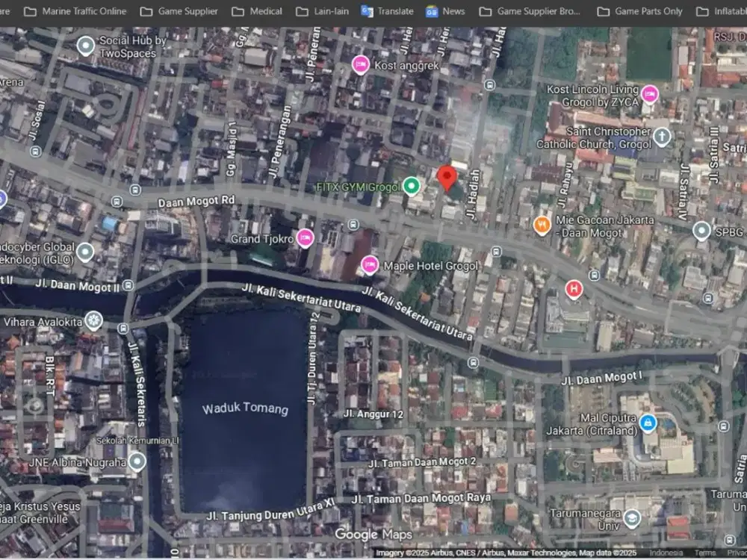Open the Translate bookmark

[x=387, y=11]
